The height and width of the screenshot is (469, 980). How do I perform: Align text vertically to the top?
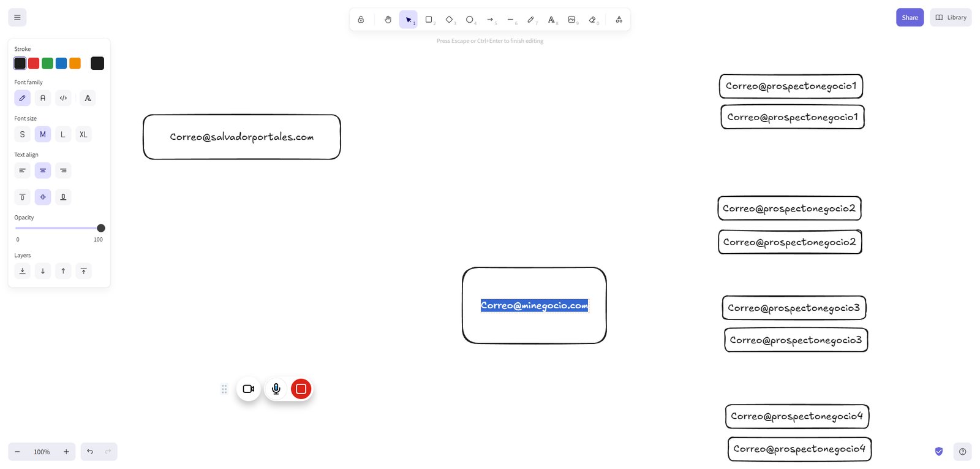coord(23,197)
